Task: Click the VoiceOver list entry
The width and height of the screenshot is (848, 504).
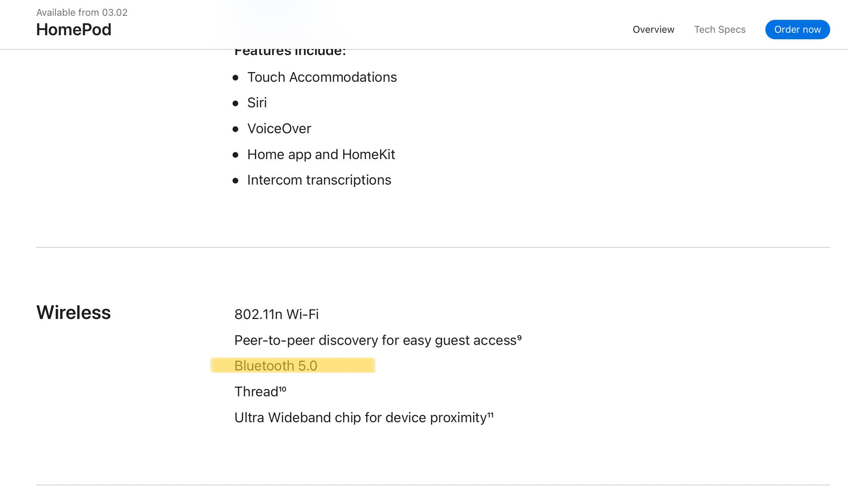Action: [x=279, y=129]
